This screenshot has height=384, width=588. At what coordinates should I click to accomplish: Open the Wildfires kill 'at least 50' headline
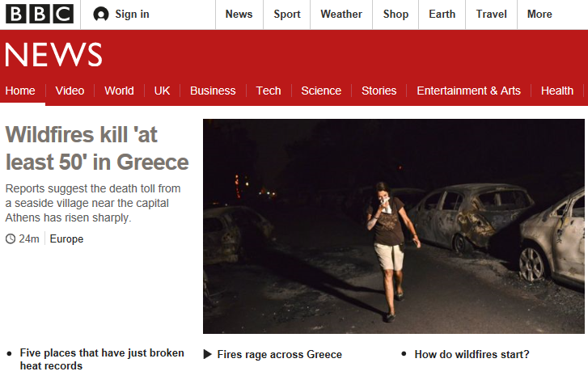pos(97,148)
